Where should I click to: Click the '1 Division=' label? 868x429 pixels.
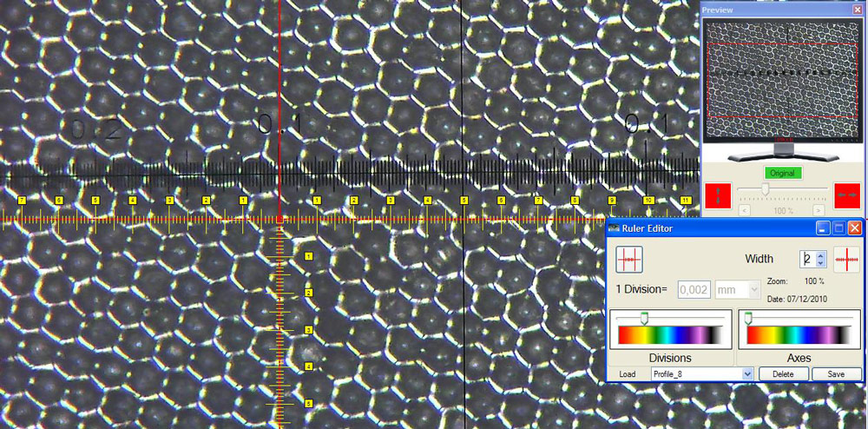[643, 289]
